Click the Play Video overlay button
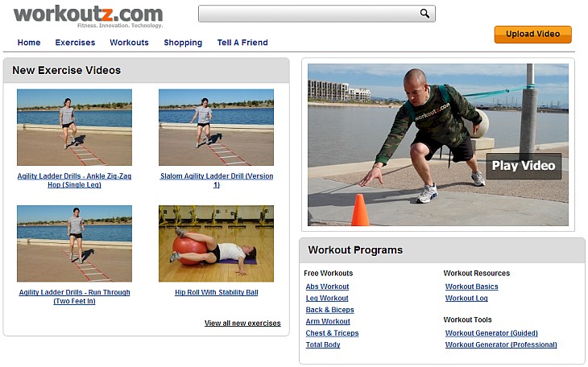588x367 pixels. point(524,166)
